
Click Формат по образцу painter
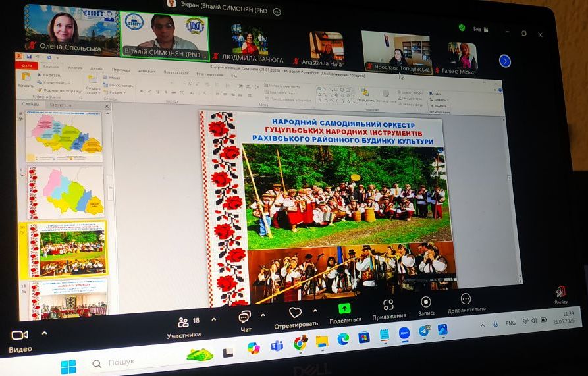pyautogui.click(x=59, y=90)
